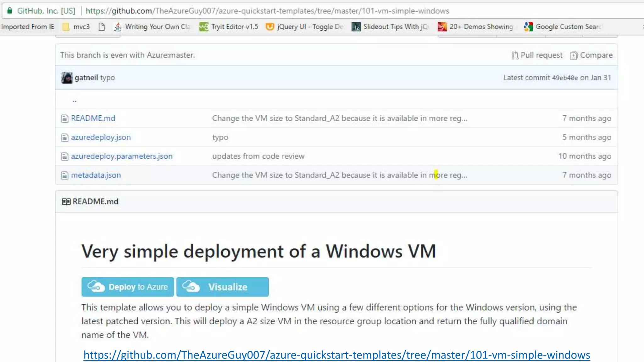Open Slideout Tips With jQ bookmark

(x=390, y=27)
